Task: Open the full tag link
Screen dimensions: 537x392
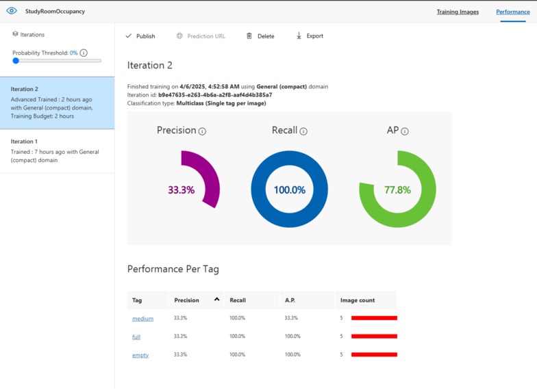Action: (x=136, y=337)
